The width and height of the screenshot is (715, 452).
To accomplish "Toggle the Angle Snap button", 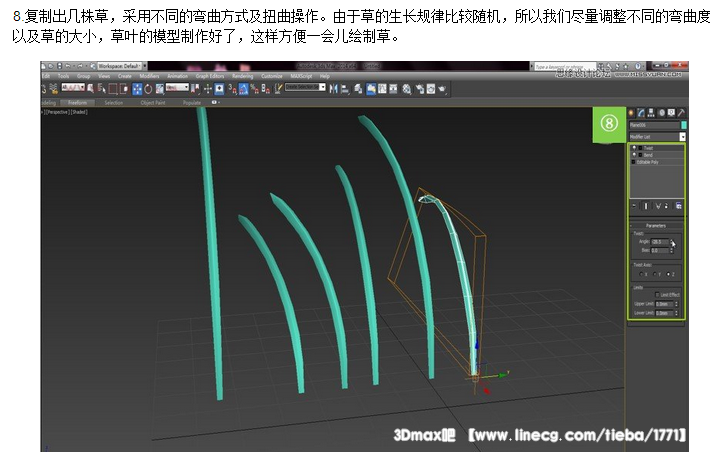I will tap(244, 89).
